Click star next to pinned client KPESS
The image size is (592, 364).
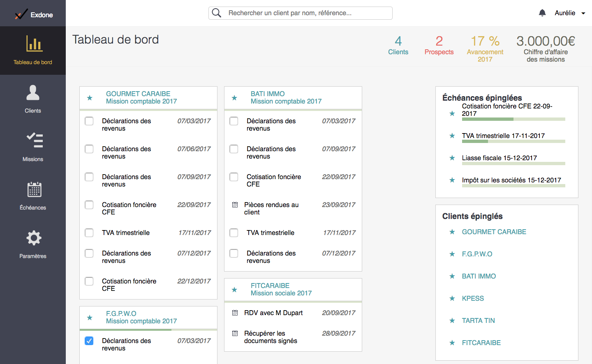click(x=452, y=298)
